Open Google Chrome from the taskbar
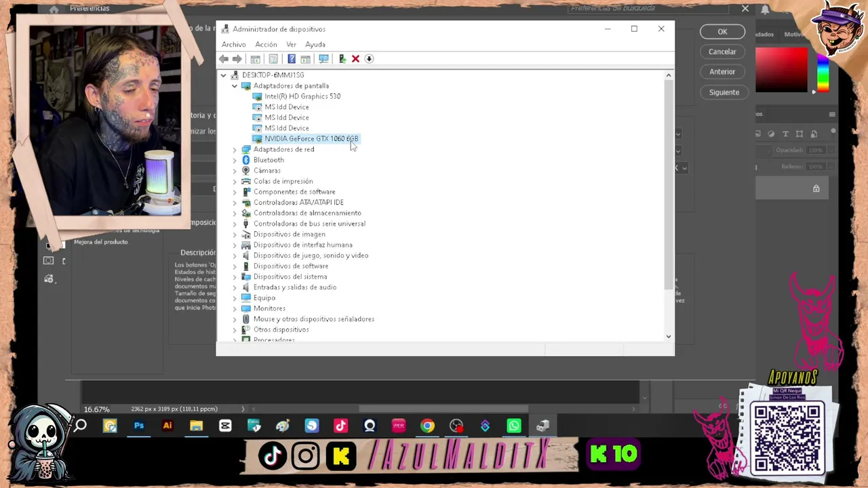The width and height of the screenshot is (868, 488). tap(427, 426)
